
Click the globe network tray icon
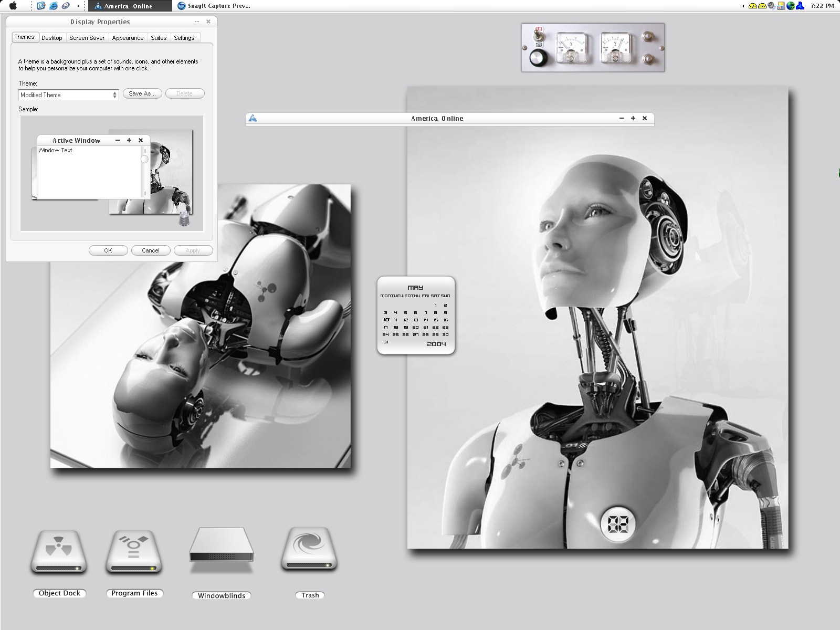[x=791, y=6]
